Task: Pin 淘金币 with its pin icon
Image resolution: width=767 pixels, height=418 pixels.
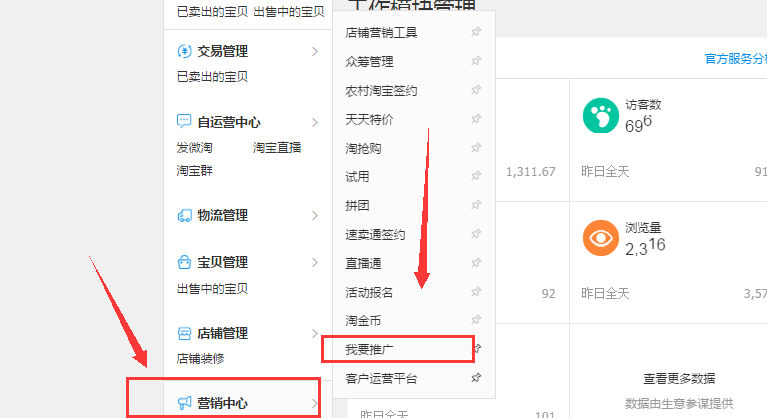Action: click(x=476, y=320)
